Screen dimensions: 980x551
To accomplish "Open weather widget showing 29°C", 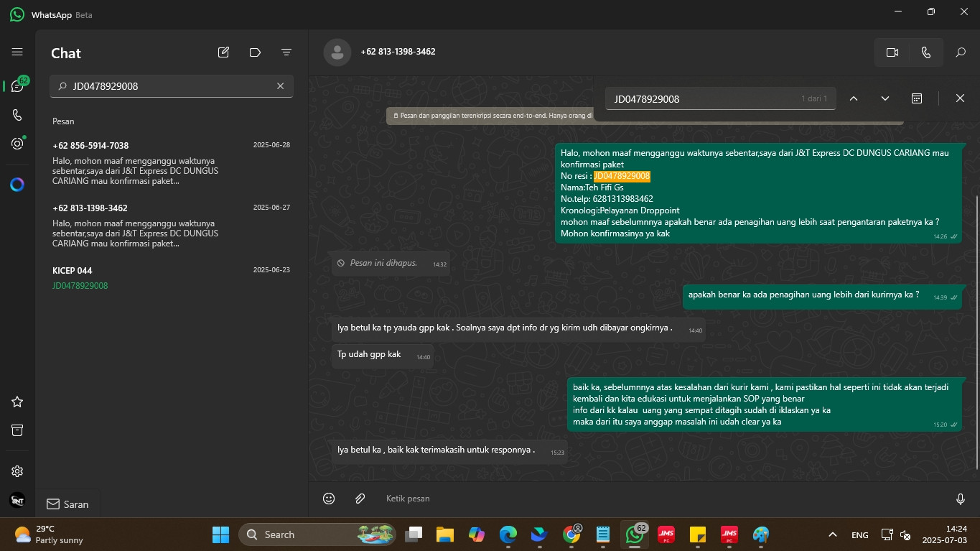I will (x=49, y=534).
